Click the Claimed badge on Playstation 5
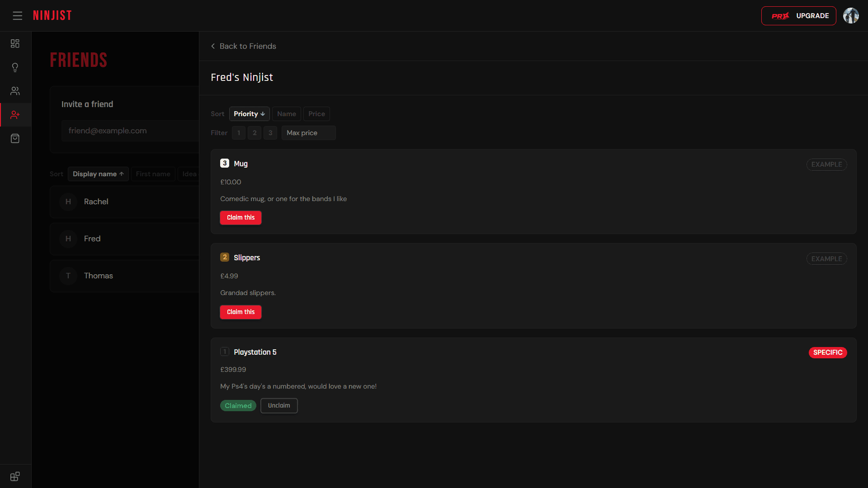The image size is (868, 488). click(238, 406)
